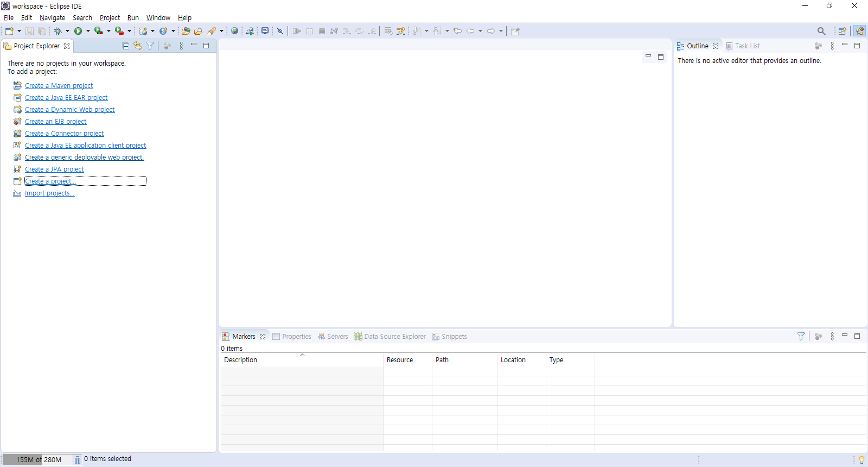Toggle Skip All Breakpoints
868x467 pixels.
click(x=280, y=31)
